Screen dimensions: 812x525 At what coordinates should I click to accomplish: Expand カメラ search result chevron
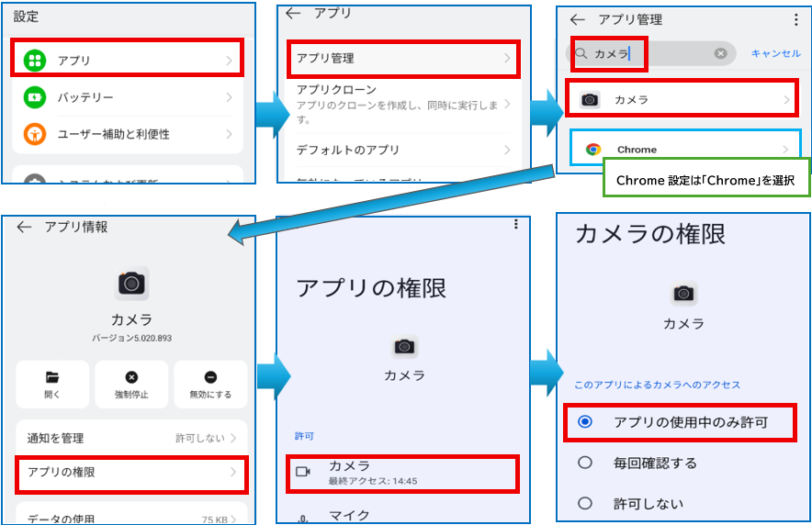[x=786, y=99]
